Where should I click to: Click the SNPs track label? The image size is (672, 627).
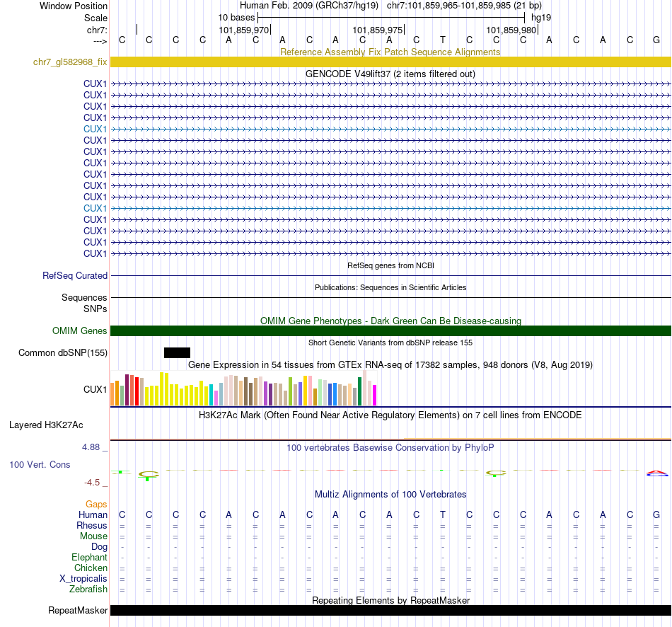pos(95,309)
